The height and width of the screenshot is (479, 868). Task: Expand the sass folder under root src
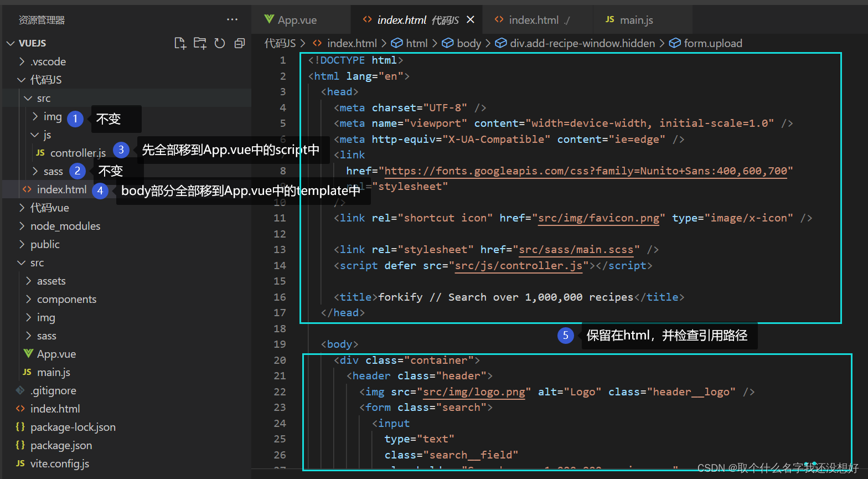pyautogui.click(x=29, y=336)
